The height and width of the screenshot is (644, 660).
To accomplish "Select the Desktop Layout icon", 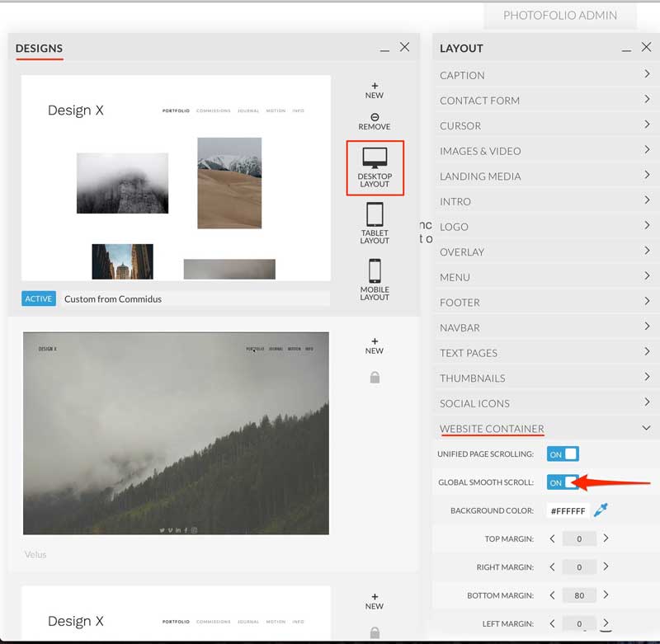I will pyautogui.click(x=375, y=168).
